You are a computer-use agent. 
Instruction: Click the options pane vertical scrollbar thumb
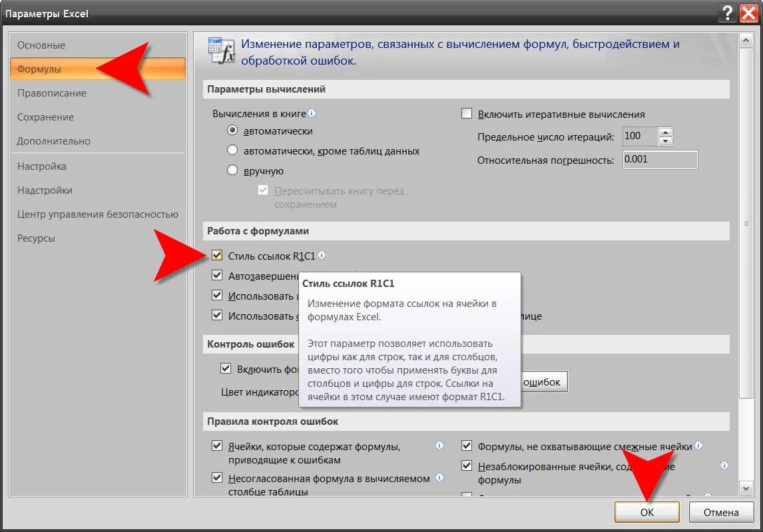(x=746, y=223)
